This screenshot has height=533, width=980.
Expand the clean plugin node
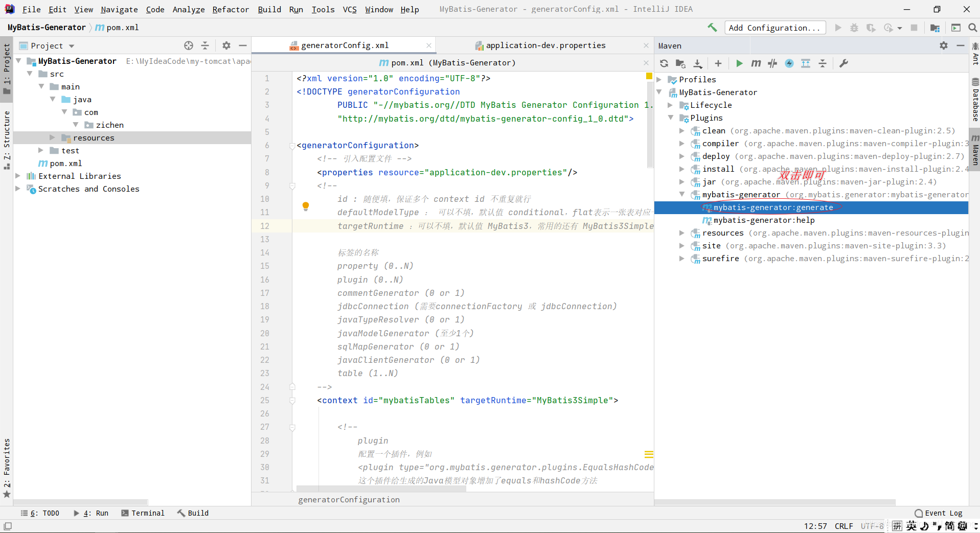(682, 130)
